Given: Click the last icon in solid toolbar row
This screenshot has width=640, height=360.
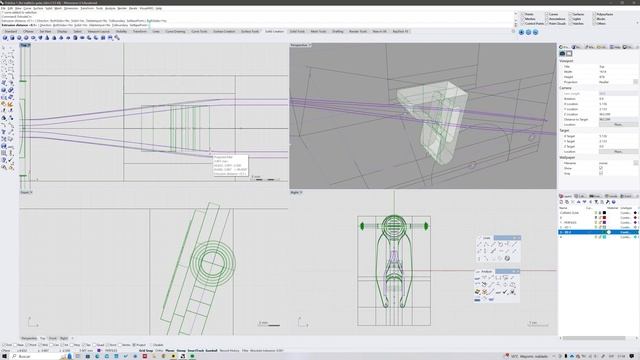Looking at the screenshot, I should (x=117, y=38).
